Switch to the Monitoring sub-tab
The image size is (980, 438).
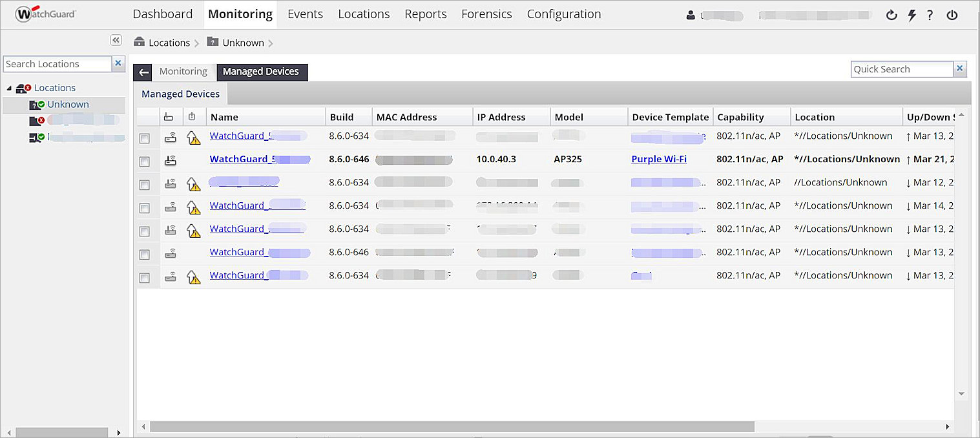pos(183,72)
